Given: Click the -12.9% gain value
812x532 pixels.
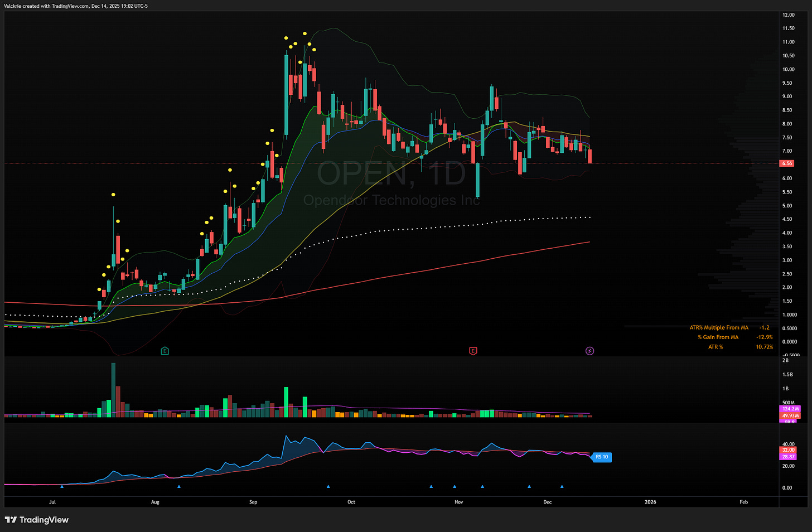Looking at the screenshot, I should (x=765, y=337).
